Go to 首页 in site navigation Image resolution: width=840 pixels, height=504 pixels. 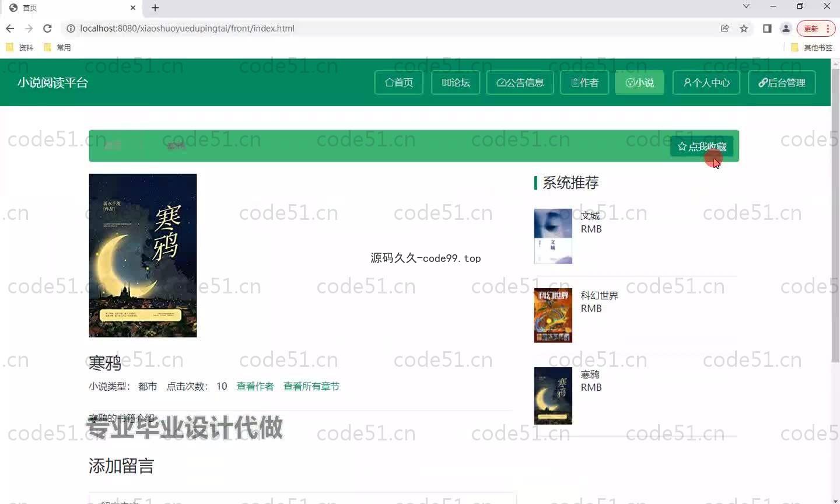(x=399, y=82)
